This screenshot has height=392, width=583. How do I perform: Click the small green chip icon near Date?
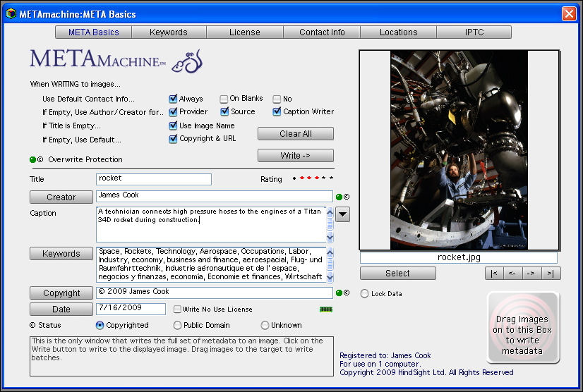point(325,309)
